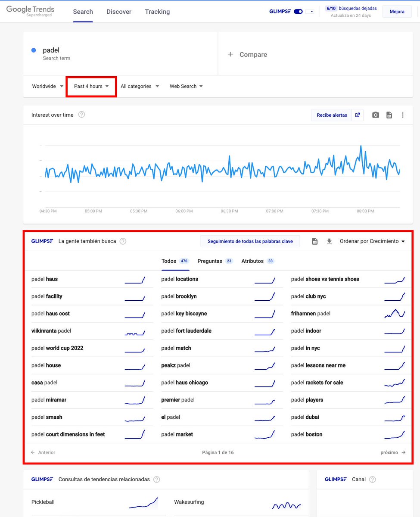
Task: Click the help icon beside Interest over time
Action: click(81, 115)
